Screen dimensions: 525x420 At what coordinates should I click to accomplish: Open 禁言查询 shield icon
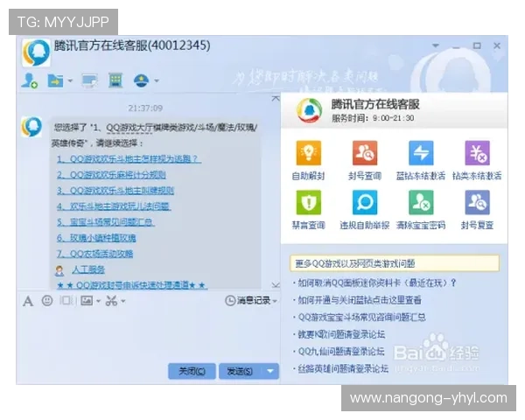(x=308, y=202)
